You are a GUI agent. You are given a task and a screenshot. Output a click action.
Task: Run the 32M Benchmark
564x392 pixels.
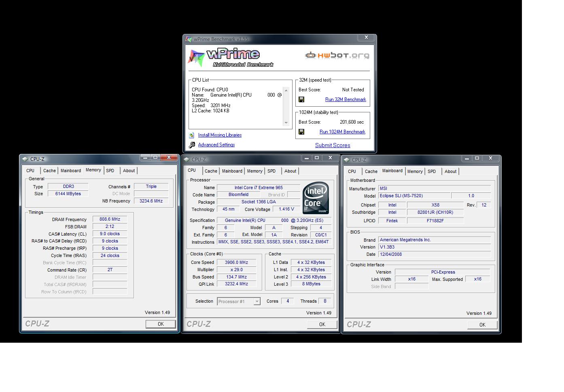(x=346, y=99)
